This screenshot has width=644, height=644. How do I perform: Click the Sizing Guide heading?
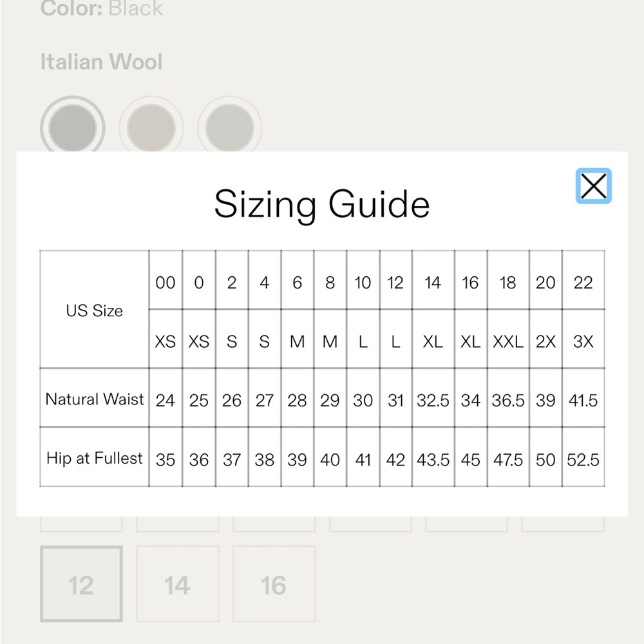click(322, 204)
